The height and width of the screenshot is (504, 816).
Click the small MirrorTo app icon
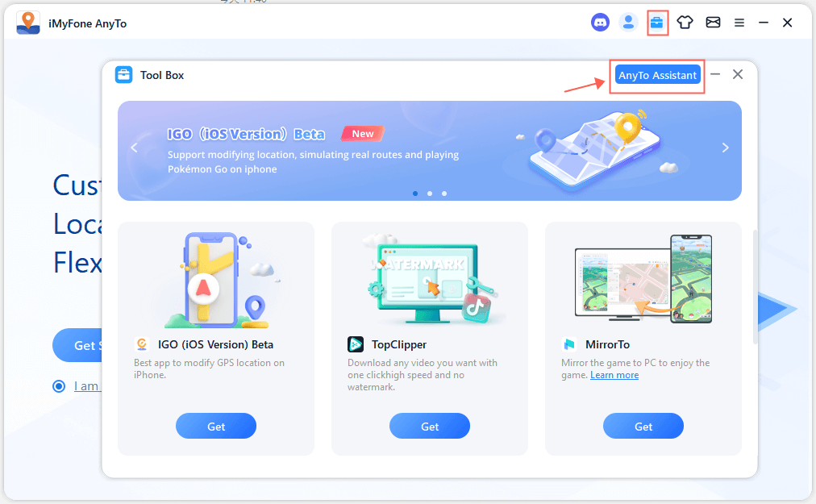(568, 344)
